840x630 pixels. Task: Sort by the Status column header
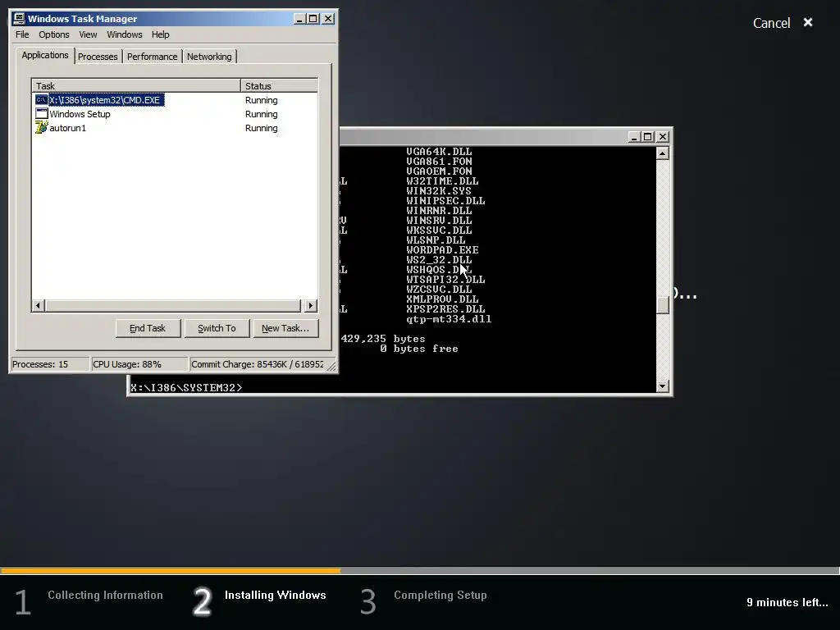pyautogui.click(x=279, y=85)
